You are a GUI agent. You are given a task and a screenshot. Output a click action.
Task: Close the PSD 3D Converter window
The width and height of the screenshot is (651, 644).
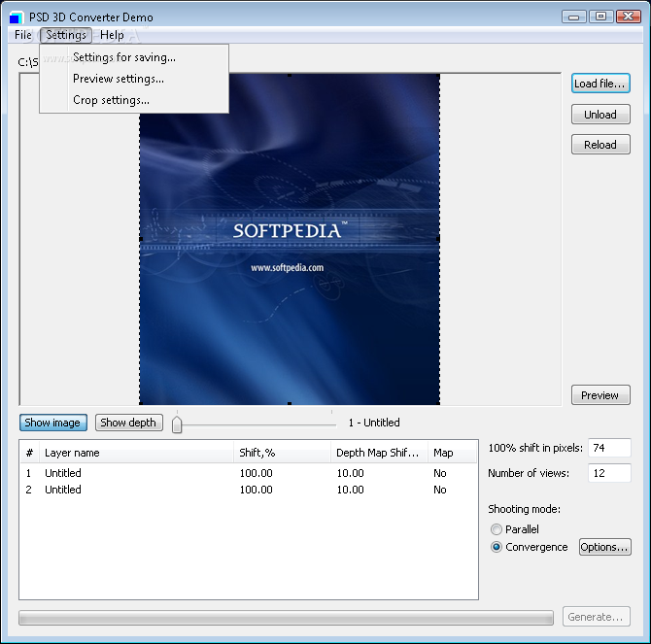click(629, 17)
